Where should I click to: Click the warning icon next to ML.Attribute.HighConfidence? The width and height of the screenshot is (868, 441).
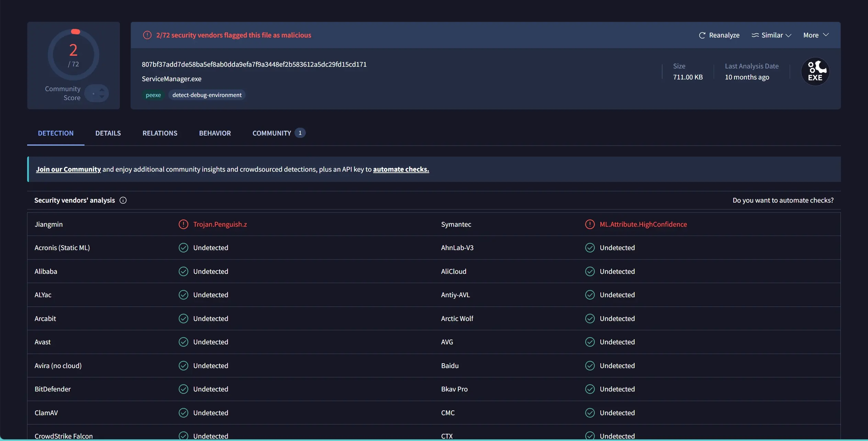click(x=590, y=224)
